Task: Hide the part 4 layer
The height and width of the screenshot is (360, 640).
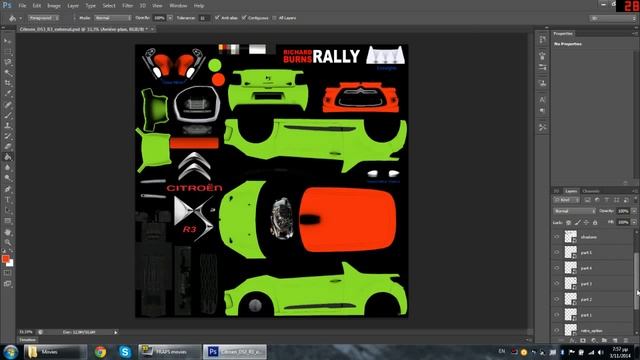Action: coord(557,268)
